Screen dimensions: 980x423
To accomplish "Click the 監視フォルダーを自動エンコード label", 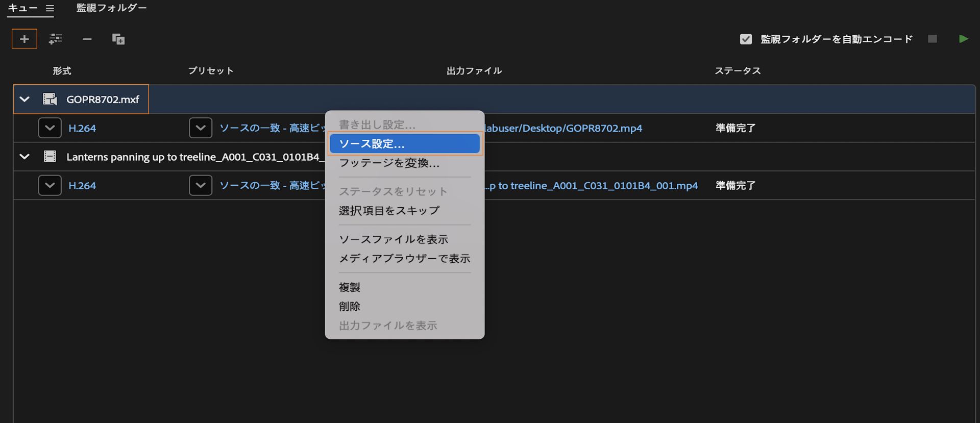I will point(837,39).
